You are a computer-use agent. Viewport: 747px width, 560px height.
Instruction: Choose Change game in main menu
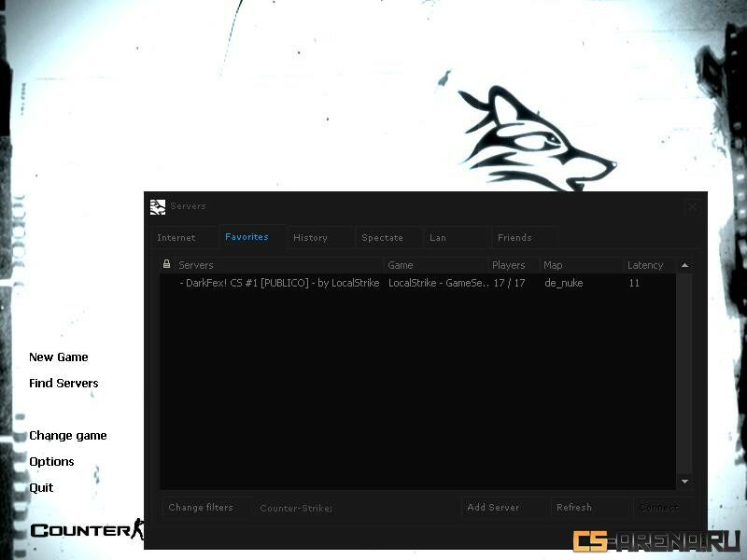click(x=68, y=436)
